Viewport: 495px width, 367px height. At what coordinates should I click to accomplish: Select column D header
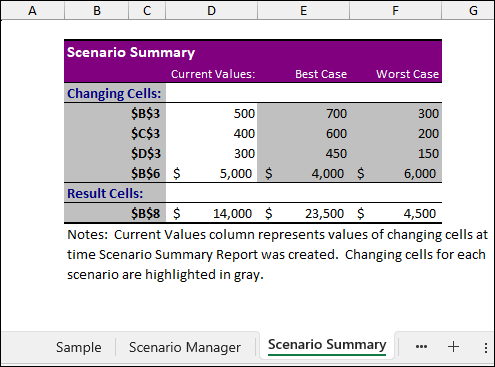click(x=211, y=10)
